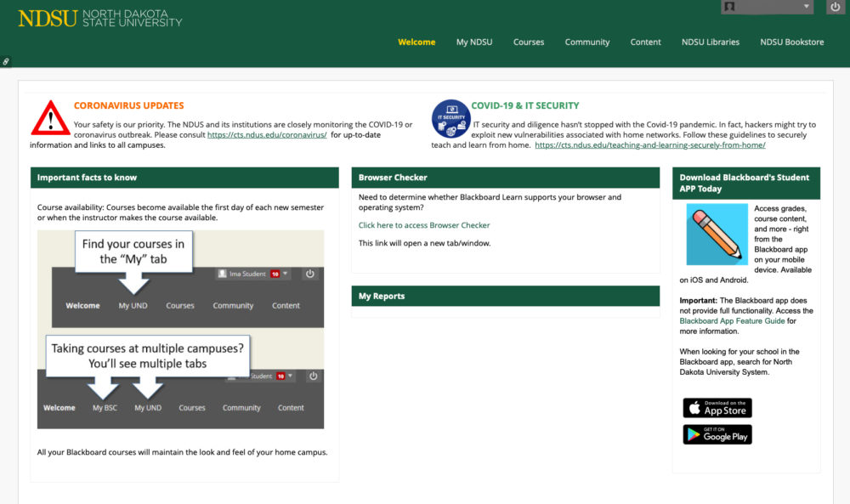
Task: Select the NDSU Libraries tab
Action: (711, 42)
